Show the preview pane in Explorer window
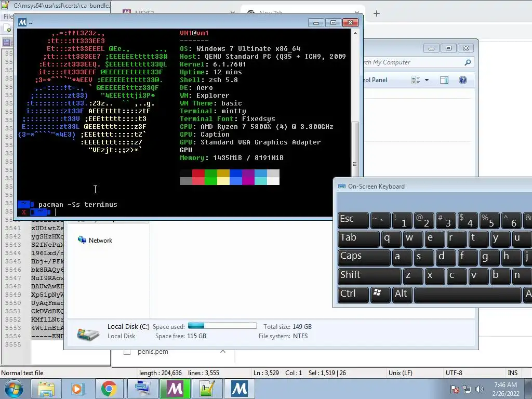 pos(444,80)
